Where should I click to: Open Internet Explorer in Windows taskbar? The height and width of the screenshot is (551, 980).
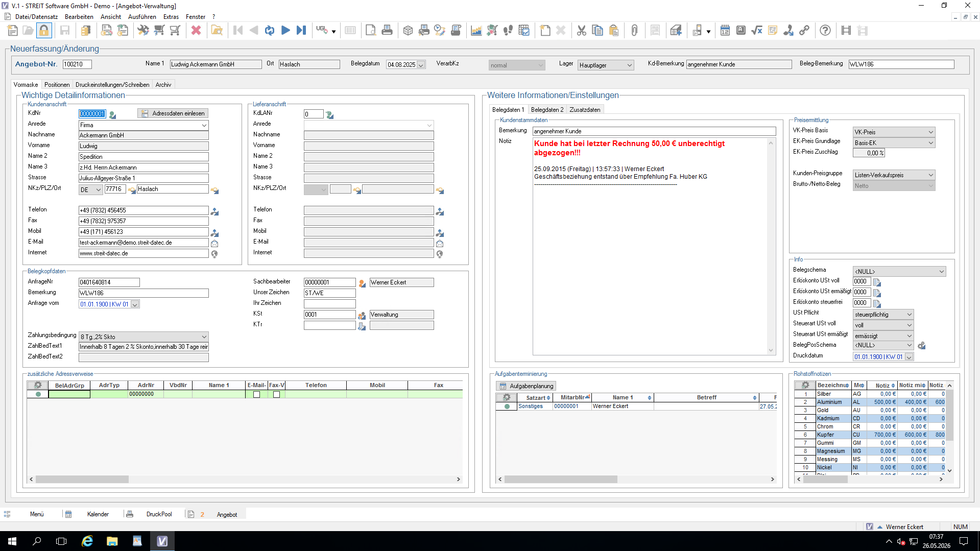pos(87,541)
